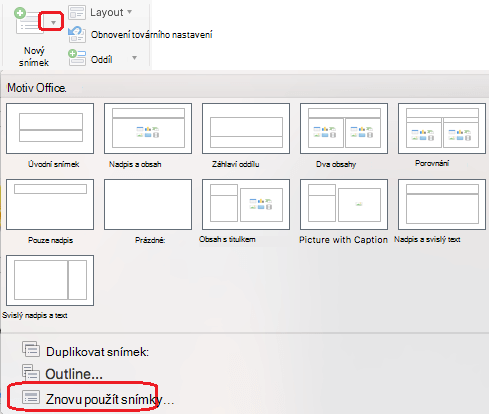Click the Obsah s titulkem caption text
The width and height of the screenshot is (489, 414).
[x=227, y=239]
